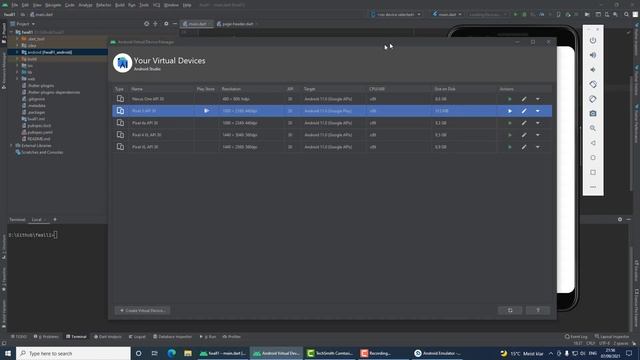640x360 pixels.
Task: Open actions dropdown for 1440 x 3040 device
Action: (x=538, y=135)
